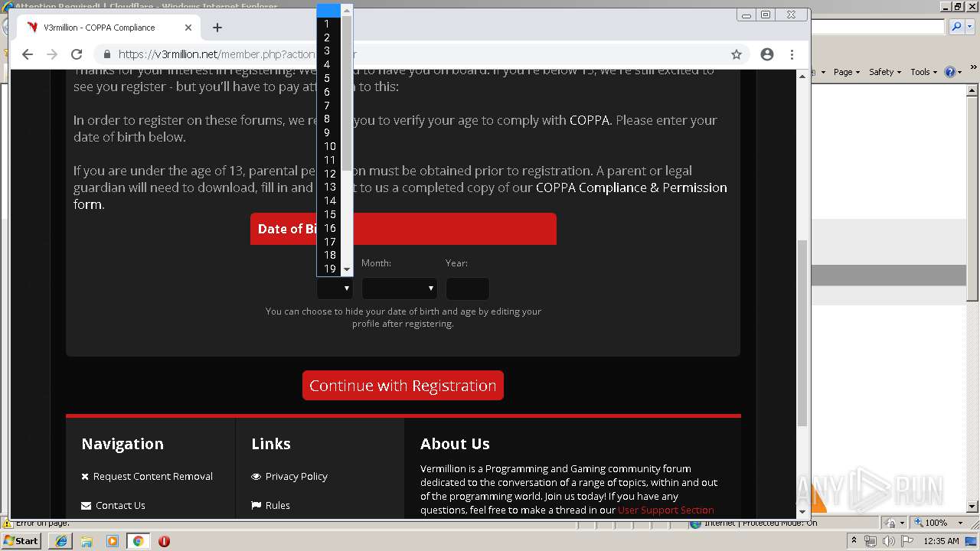The width and height of the screenshot is (980, 551).
Task: Open Internet Explorer Tools menu
Action: click(x=923, y=71)
